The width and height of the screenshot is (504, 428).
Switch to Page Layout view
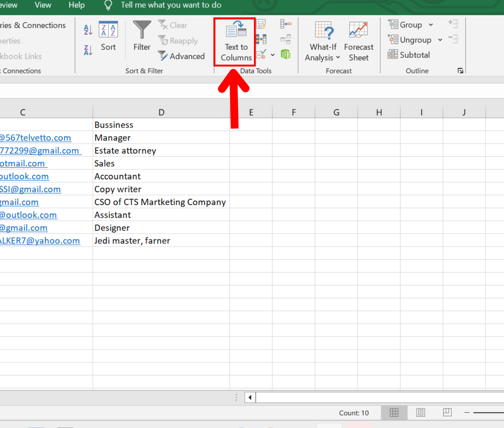pos(421,413)
